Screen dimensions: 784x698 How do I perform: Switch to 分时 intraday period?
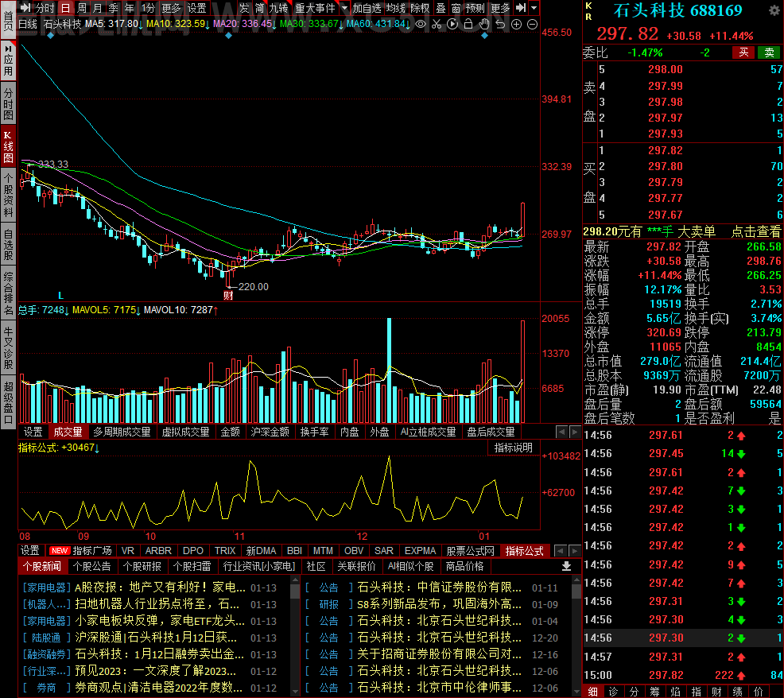pos(45,8)
